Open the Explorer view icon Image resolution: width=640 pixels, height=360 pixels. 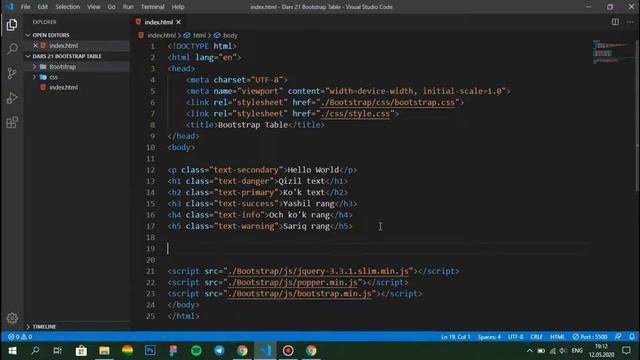tap(12, 25)
